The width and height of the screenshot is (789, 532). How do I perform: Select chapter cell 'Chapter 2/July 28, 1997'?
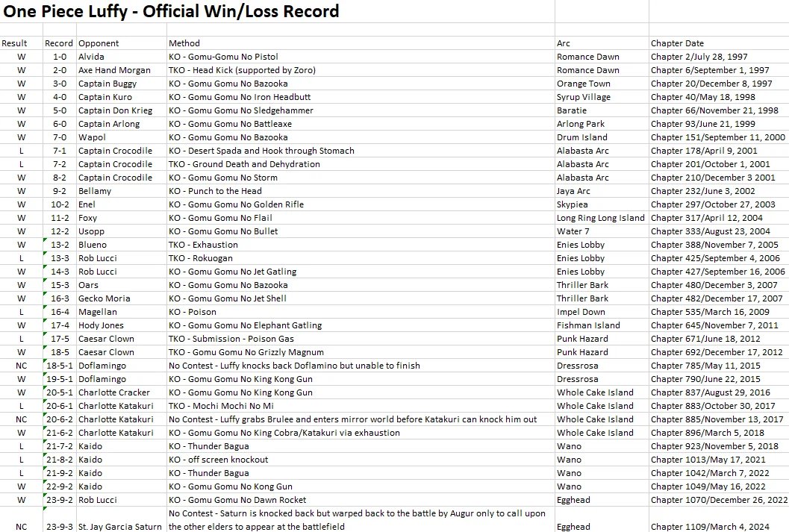click(x=719, y=57)
